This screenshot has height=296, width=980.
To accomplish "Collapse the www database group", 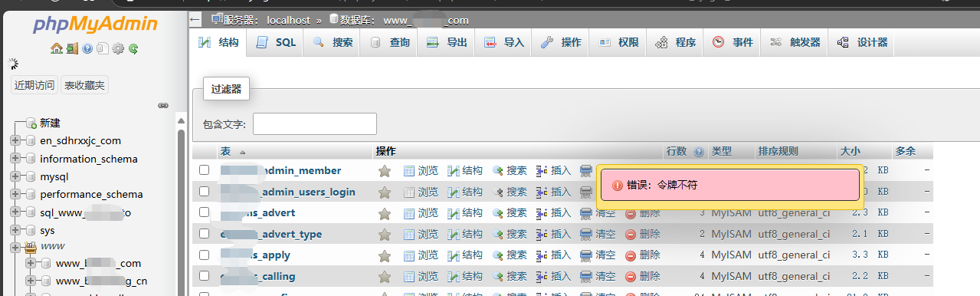I will click(x=15, y=248).
